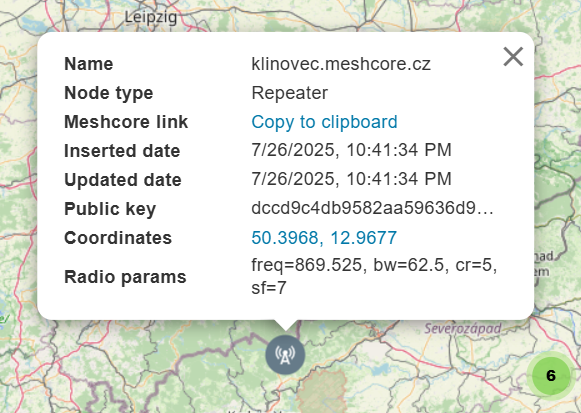The height and width of the screenshot is (413, 581).
Task: Click the Updated date timestamp value
Action: pos(351,179)
